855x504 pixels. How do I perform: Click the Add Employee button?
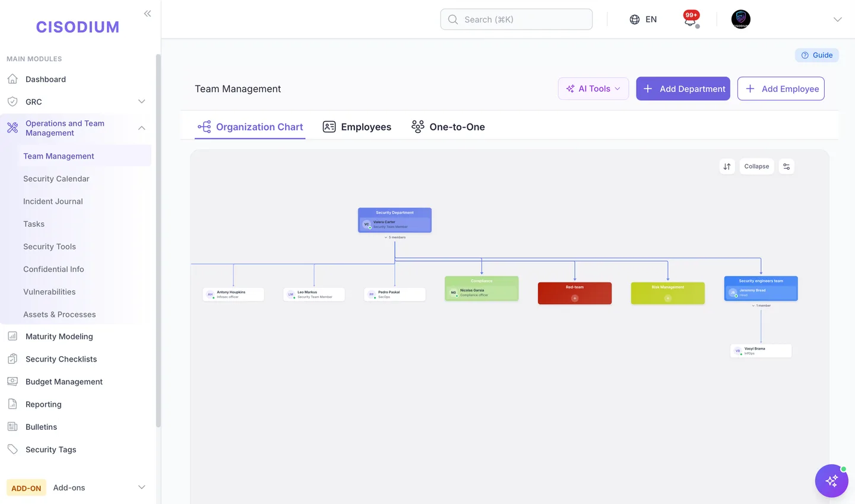[781, 88]
